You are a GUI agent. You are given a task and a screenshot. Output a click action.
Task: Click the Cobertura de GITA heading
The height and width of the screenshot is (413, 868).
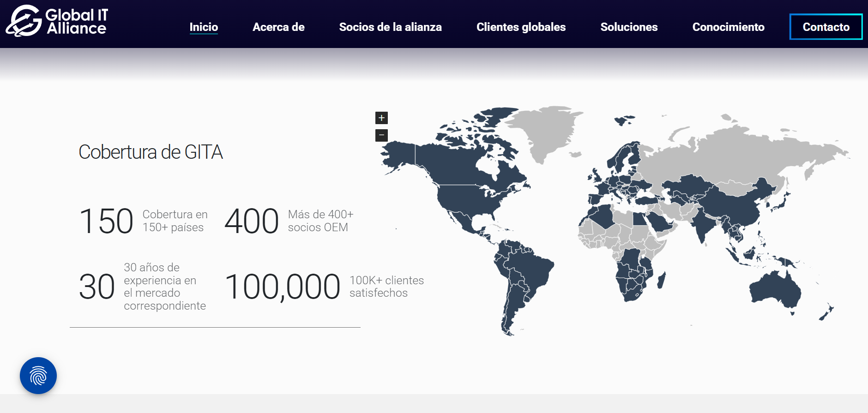[151, 152]
